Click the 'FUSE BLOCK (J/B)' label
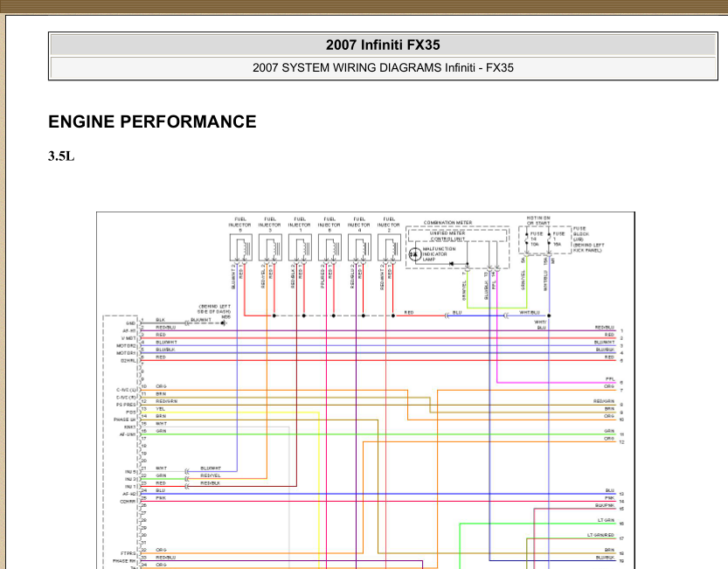 pyautogui.click(x=581, y=234)
